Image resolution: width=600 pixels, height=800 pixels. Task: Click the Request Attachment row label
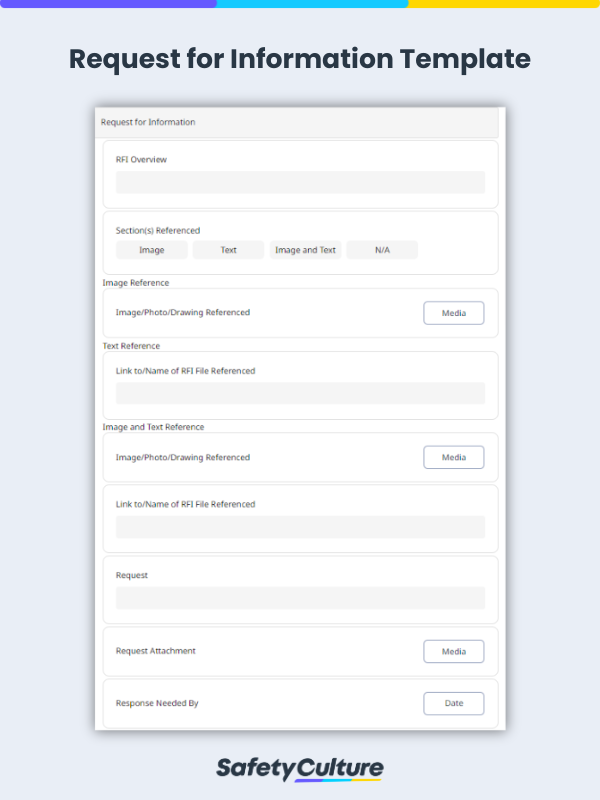pyautogui.click(x=154, y=651)
